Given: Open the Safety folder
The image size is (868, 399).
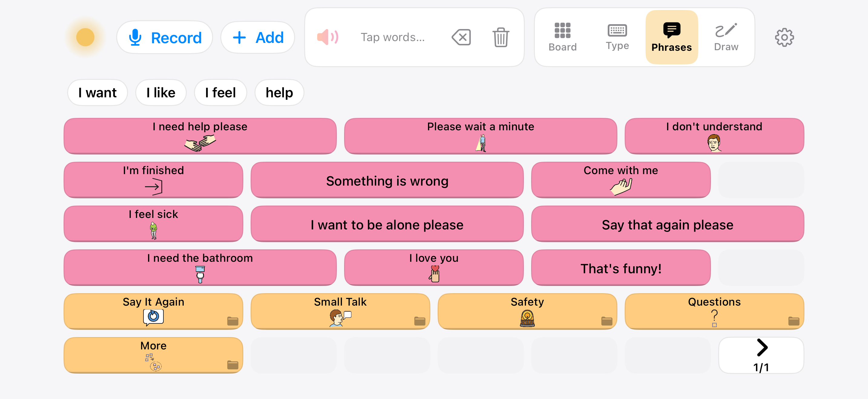Looking at the screenshot, I should [x=527, y=311].
